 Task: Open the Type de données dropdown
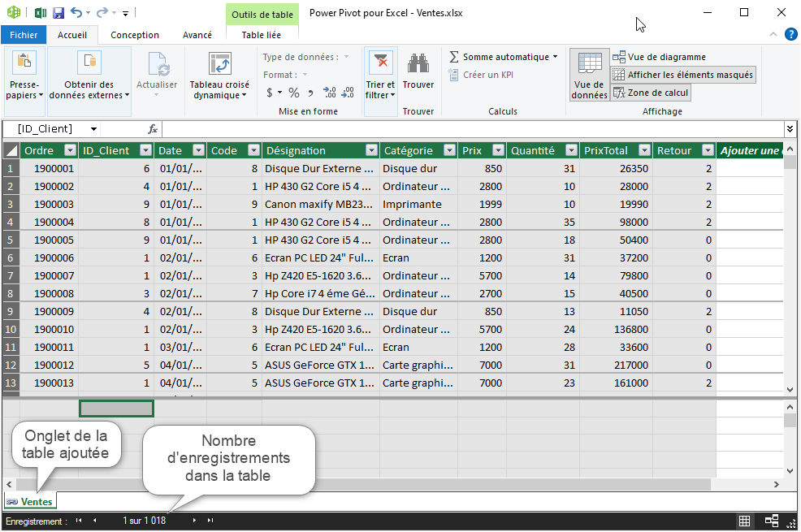346,57
